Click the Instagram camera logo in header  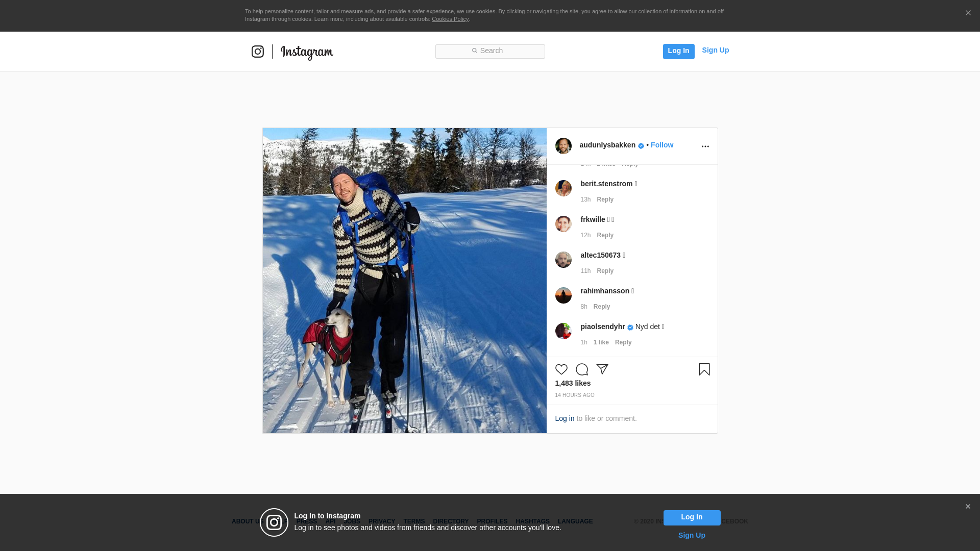tap(258, 52)
